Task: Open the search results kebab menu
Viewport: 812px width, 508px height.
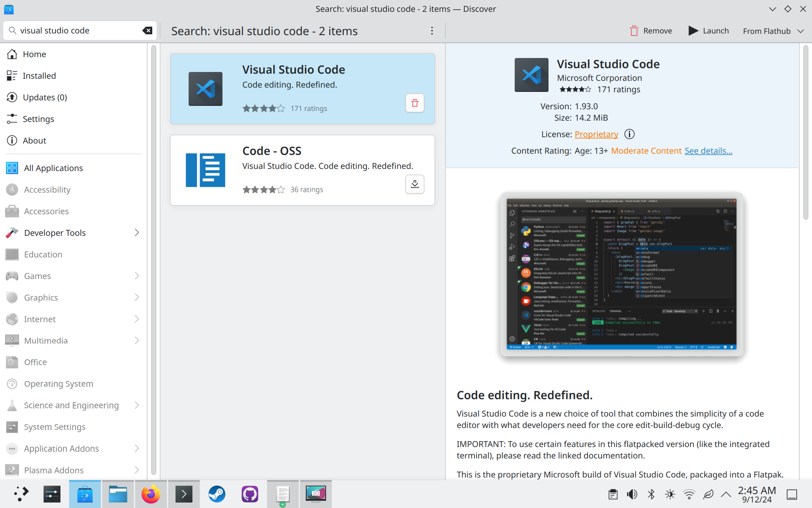Action: pos(432,31)
